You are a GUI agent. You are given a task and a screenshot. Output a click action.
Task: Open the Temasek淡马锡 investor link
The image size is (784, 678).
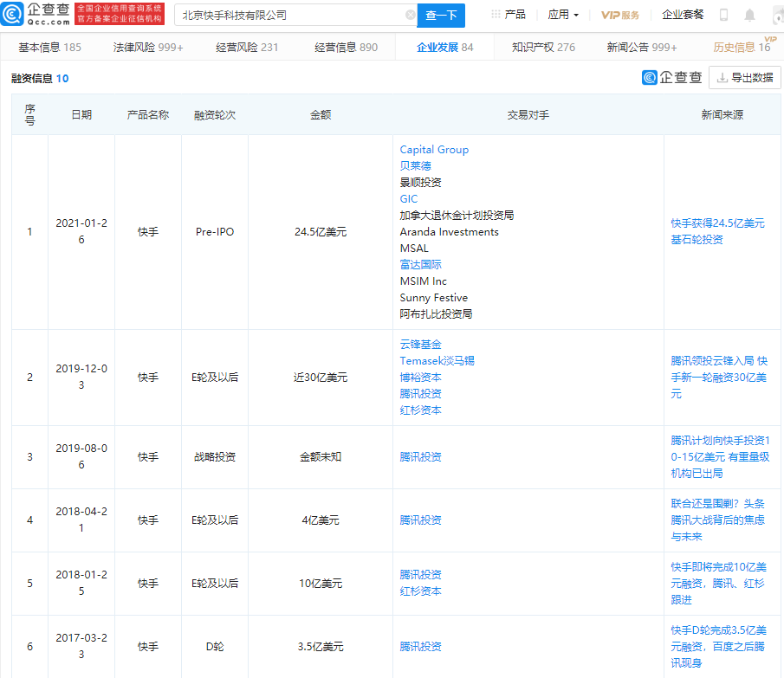click(437, 361)
